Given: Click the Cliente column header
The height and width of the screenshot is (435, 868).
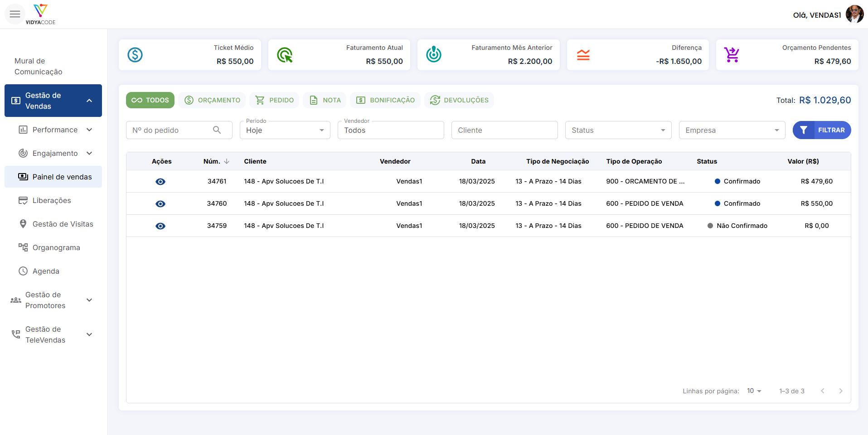Looking at the screenshot, I should 255,161.
